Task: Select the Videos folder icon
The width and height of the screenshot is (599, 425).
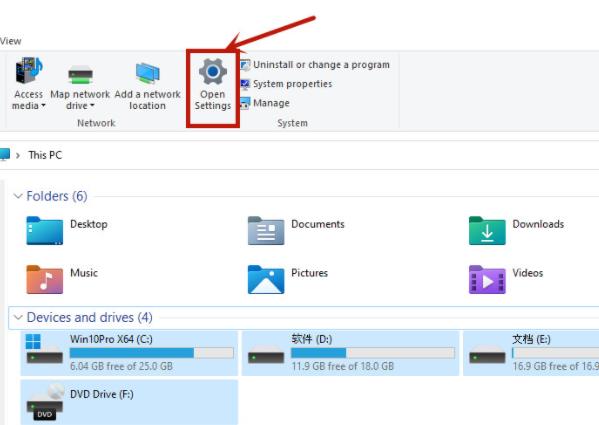Action: coord(487,280)
